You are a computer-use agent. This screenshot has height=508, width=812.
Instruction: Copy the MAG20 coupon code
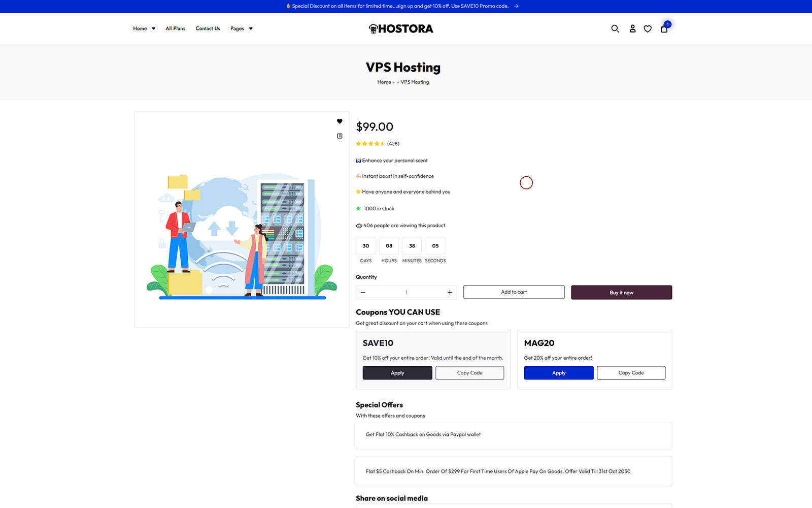(631, 373)
